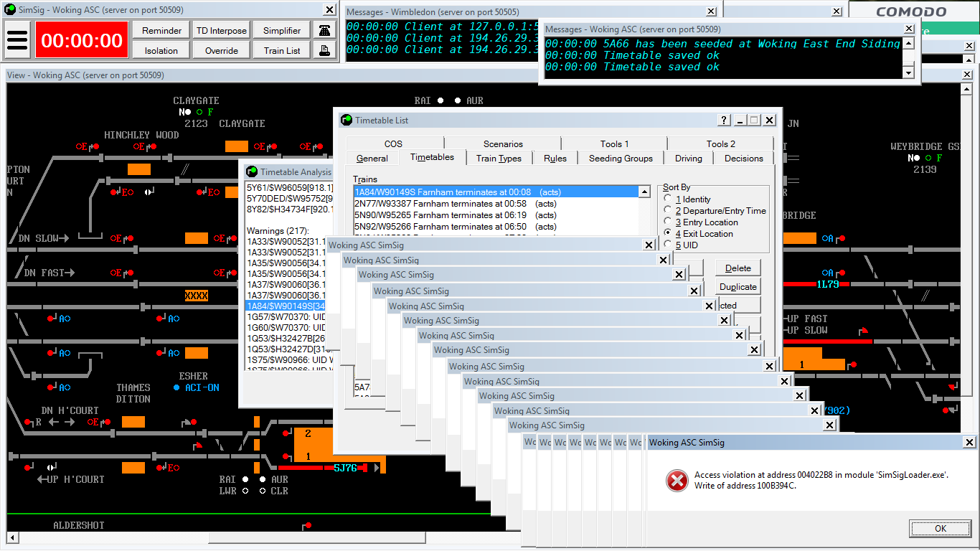Click the help question mark in Timetable List

725,121
